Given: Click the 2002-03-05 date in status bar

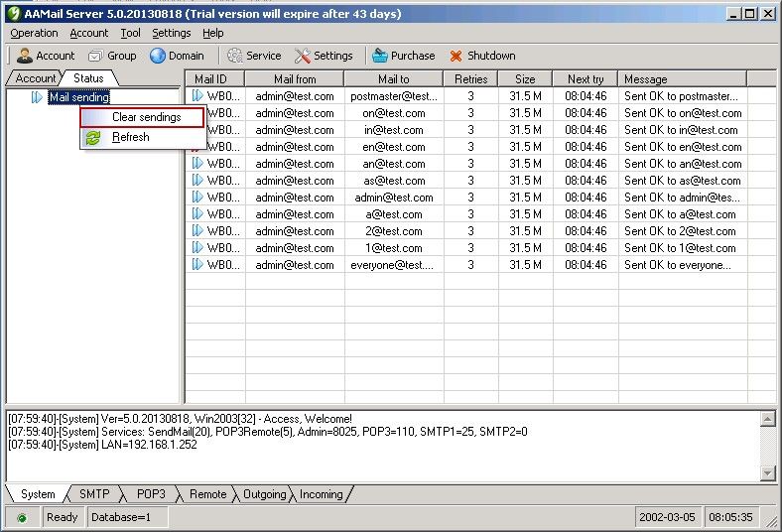Looking at the screenshot, I should (667, 517).
